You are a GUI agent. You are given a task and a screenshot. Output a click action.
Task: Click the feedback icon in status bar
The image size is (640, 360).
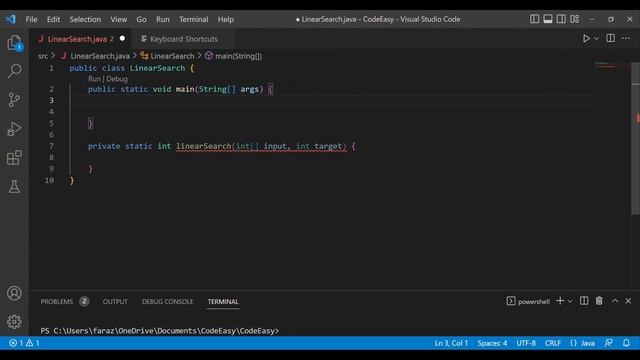(609, 343)
